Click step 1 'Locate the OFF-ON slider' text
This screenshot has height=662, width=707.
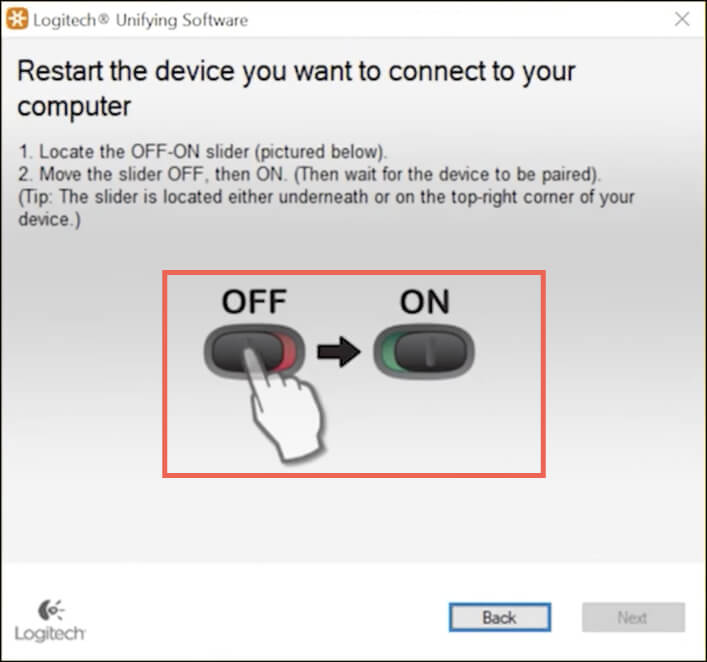pyautogui.click(x=202, y=152)
